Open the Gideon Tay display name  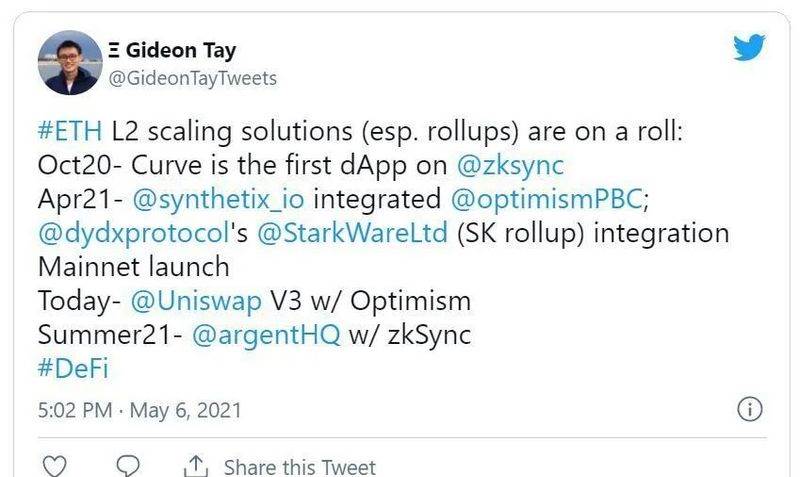tap(172, 50)
